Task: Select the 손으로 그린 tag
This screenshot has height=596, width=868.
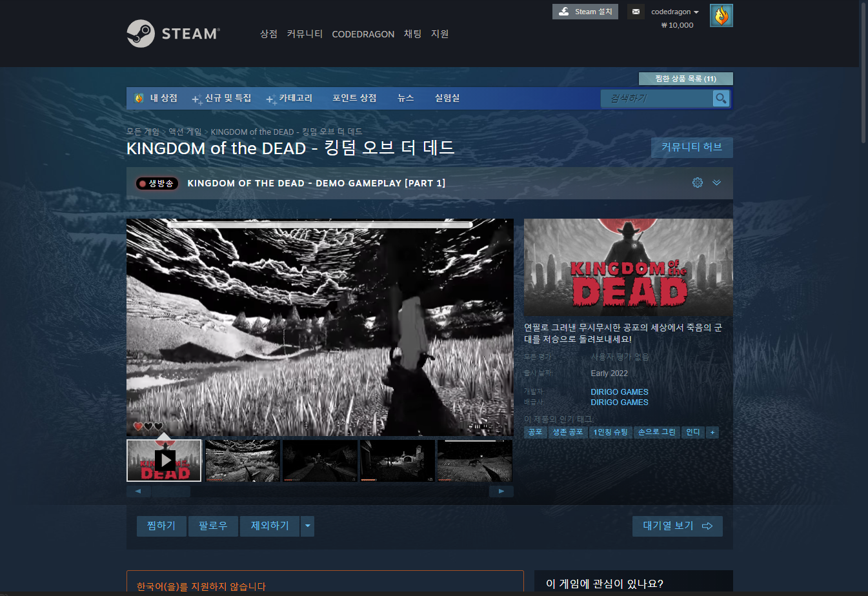Action: pos(657,432)
